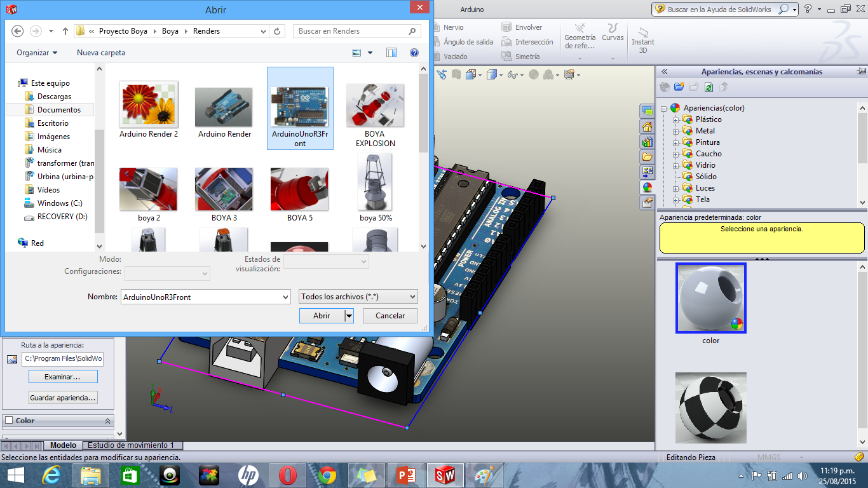Click the Buscar en Renders search field
Screen dimensions: 868x488
pos(357,31)
